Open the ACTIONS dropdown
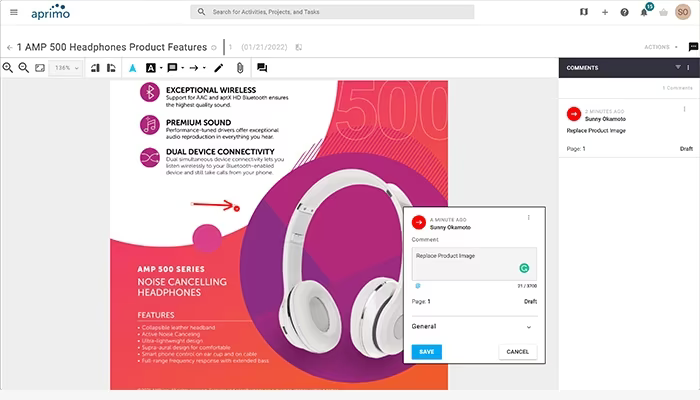The image size is (700, 400). pyautogui.click(x=661, y=47)
